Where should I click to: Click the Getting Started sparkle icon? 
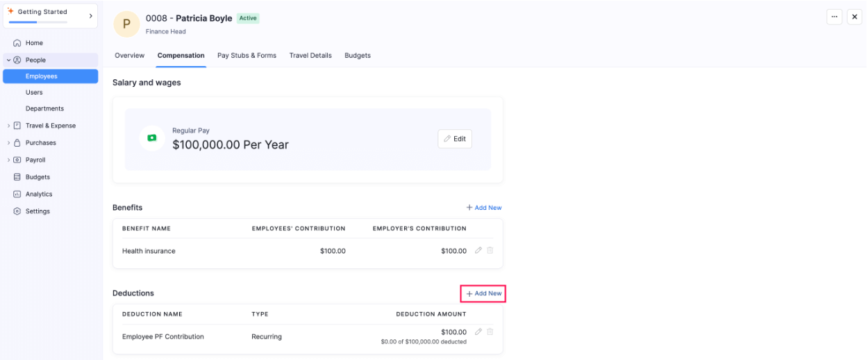click(x=10, y=11)
